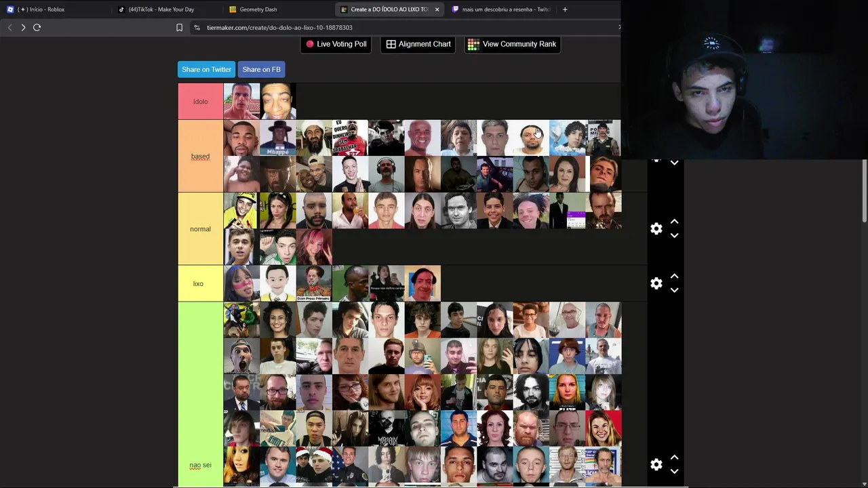Pick the Dom Preso Primeiro thumbnail

(314, 283)
